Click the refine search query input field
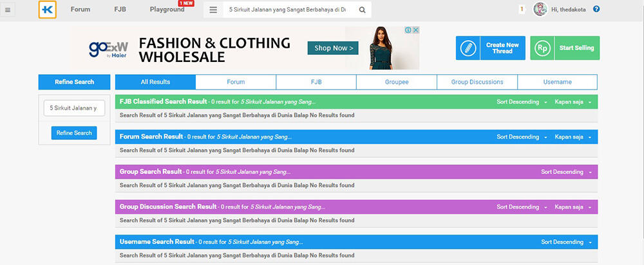The height and width of the screenshot is (265, 644). pyautogui.click(x=74, y=108)
